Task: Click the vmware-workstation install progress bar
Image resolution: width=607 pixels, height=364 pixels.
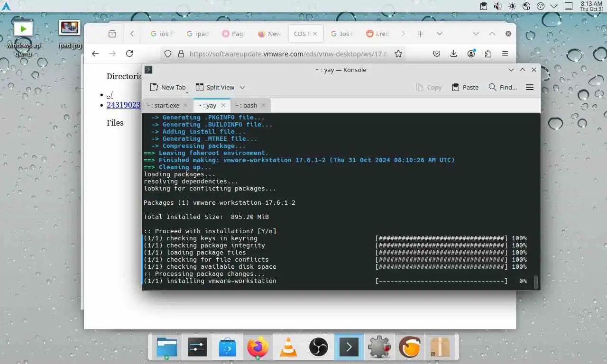Action: [441, 281]
